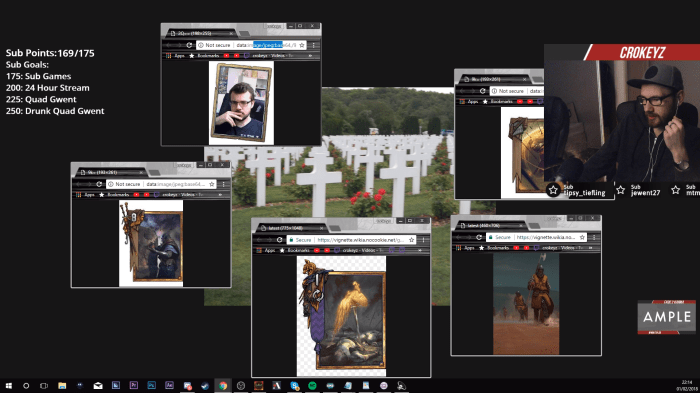
Task: Open File Explorer from taskbar
Action: 62,385
